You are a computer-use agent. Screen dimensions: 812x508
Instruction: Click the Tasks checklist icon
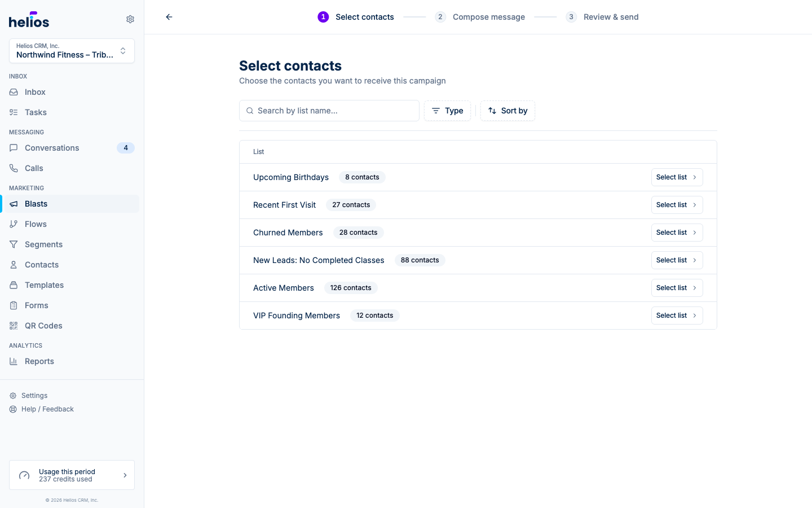(14, 112)
